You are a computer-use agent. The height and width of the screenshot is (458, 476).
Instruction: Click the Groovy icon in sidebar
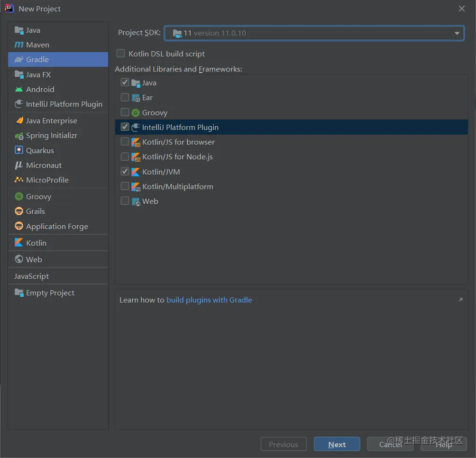pyautogui.click(x=19, y=196)
